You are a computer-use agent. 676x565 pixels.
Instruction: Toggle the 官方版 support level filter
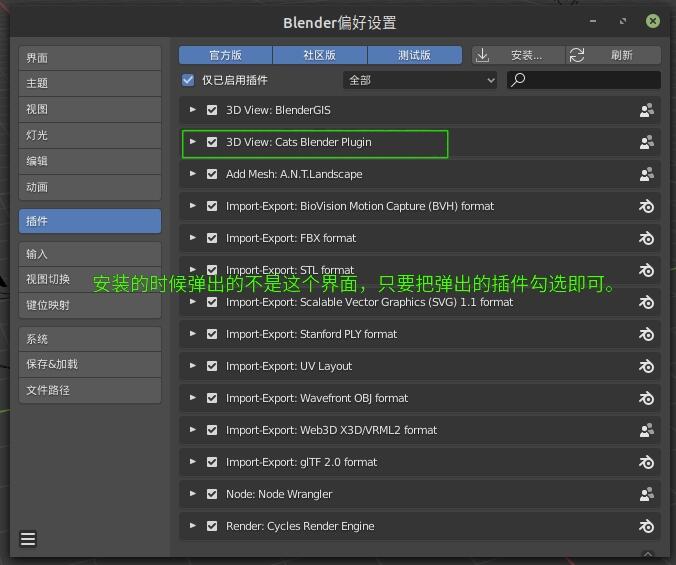225,55
